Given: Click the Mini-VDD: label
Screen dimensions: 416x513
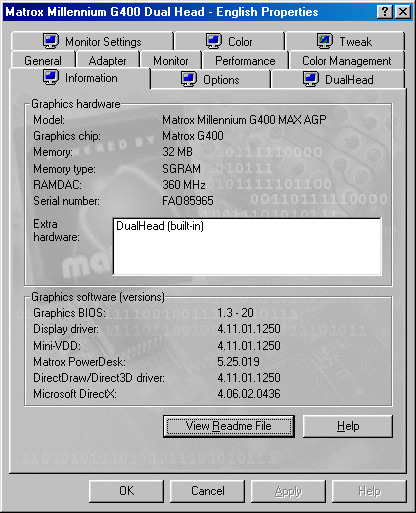Looking at the screenshot, I should tap(57, 346).
